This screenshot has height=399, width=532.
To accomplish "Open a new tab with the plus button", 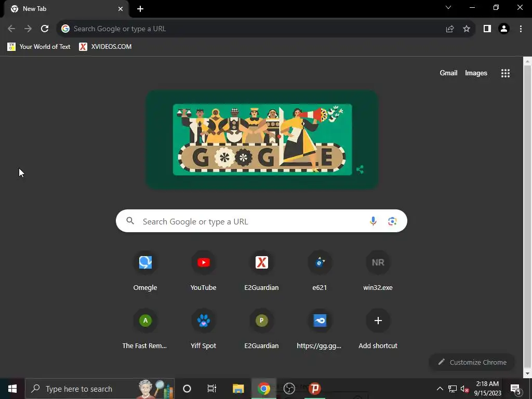I will tap(140, 9).
